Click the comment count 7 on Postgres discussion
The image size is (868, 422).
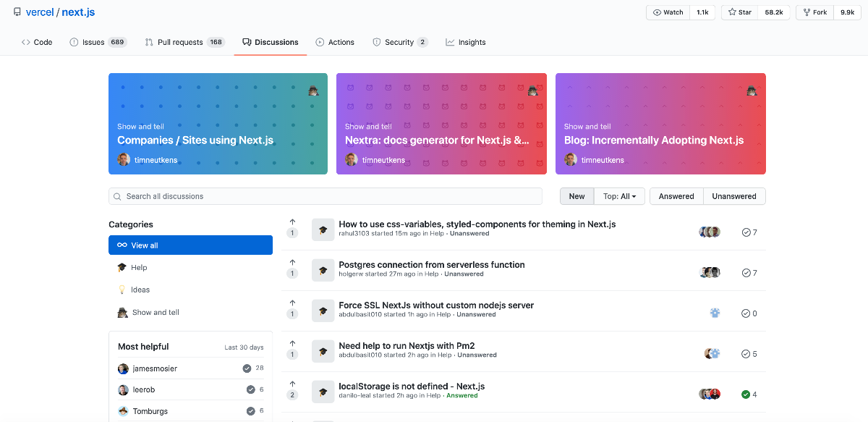(x=749, y=273)
